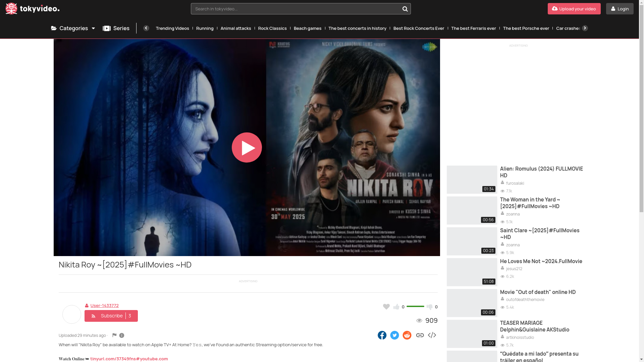Open TEASER MARIAGE Delphin&Guislaine AKStudio title
Viewport: 644px width, 362px height.
(x=535, y=326)
